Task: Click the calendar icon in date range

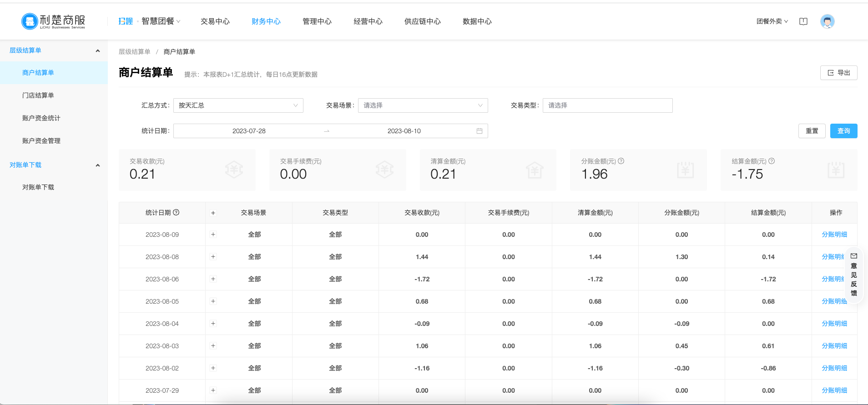Action: pos(479,131)
